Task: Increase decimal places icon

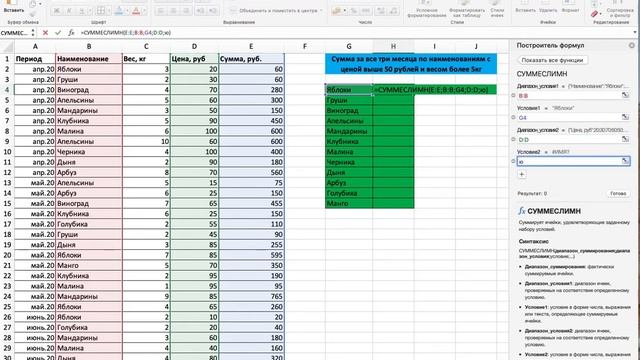Action: point(381,11)
